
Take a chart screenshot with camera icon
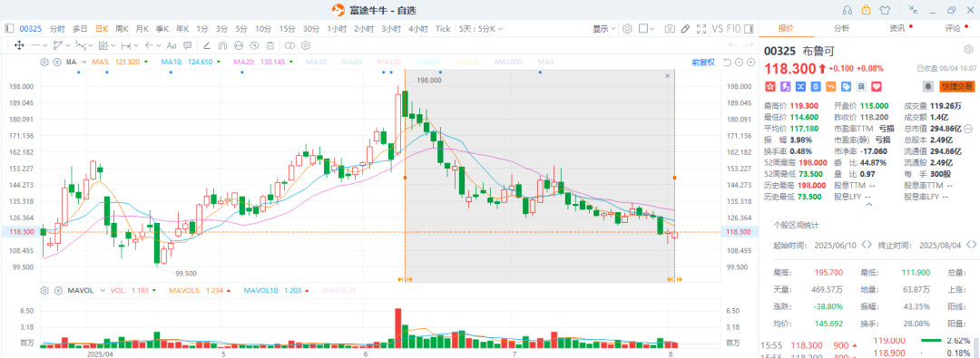(x=670, y=29)
